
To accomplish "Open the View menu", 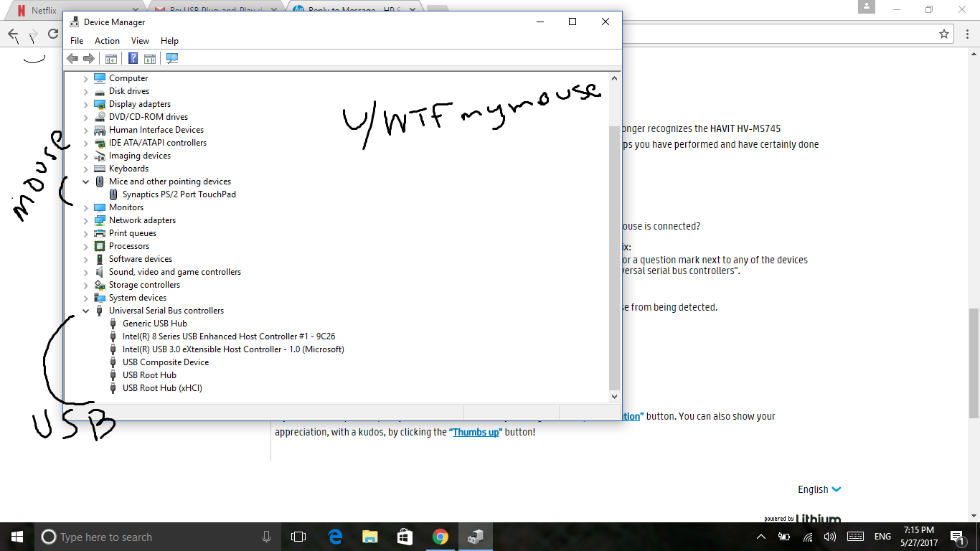I will pyautogui.click(x=140, y=41).
